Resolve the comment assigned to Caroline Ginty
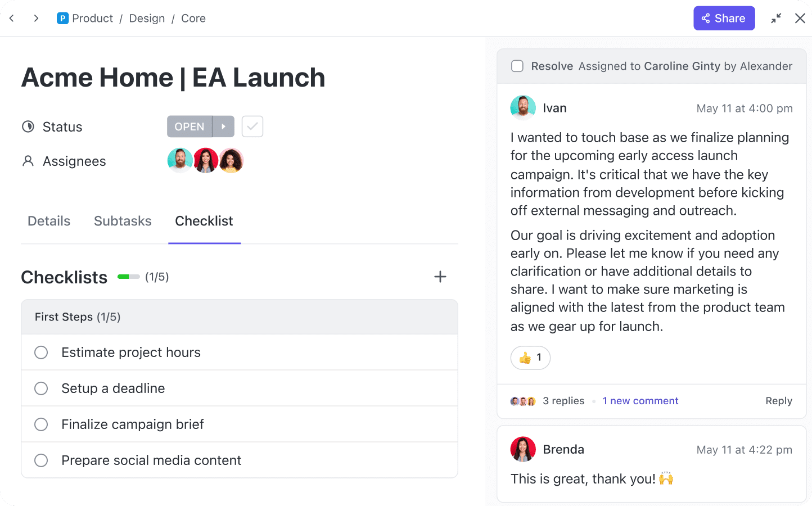 tap(517, 66)
